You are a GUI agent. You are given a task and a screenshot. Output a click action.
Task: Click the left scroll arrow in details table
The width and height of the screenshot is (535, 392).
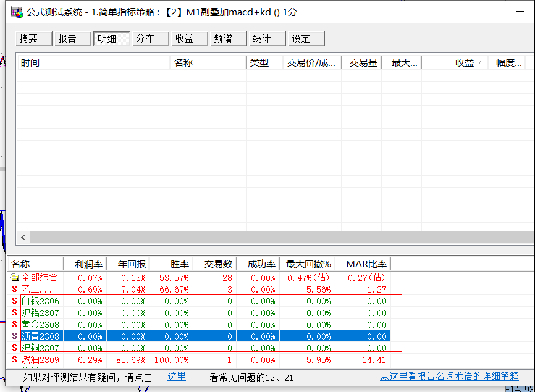(x=24, y=238)
